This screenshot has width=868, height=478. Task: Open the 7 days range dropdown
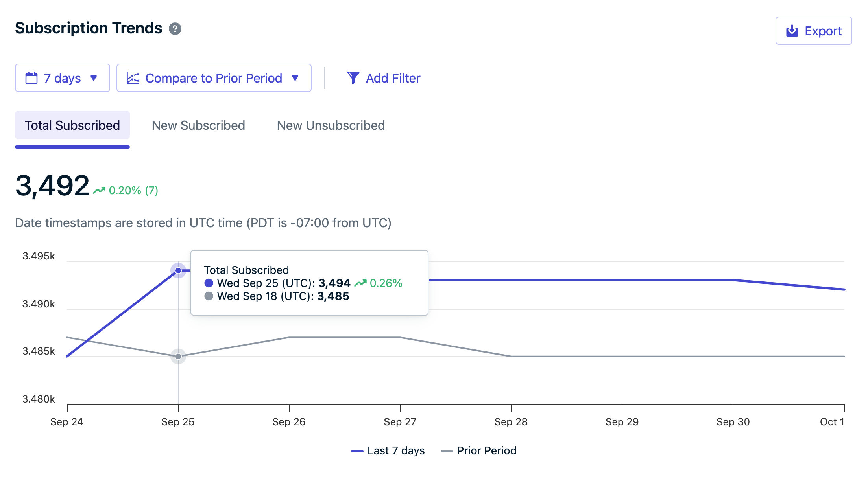(x=62, y=78)
